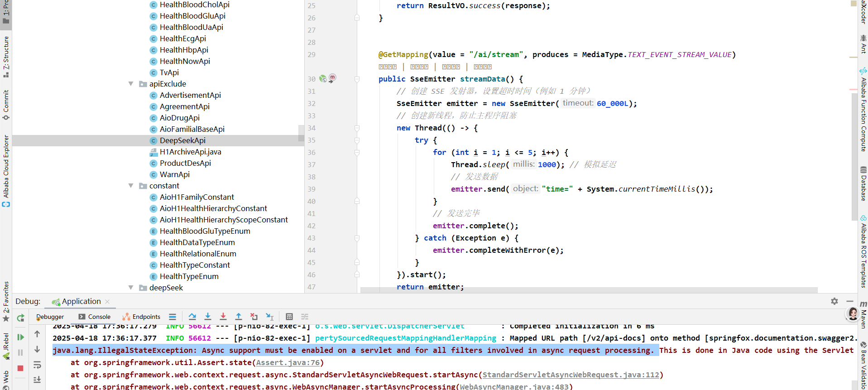
Task: Click the user avatar icon
Action: [853, 313]
